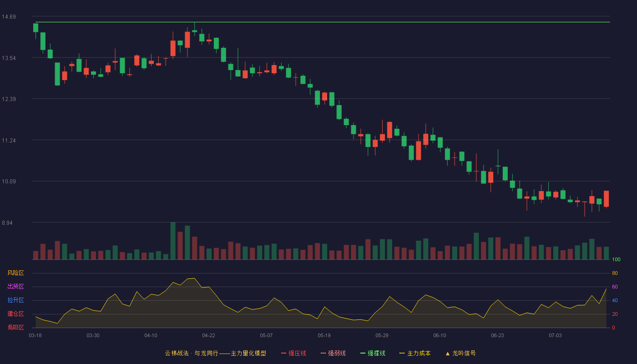The height and width of the screenshot is (364, 637).
Task: Click the 03-18 date axis label
Action: click(35, 335)
